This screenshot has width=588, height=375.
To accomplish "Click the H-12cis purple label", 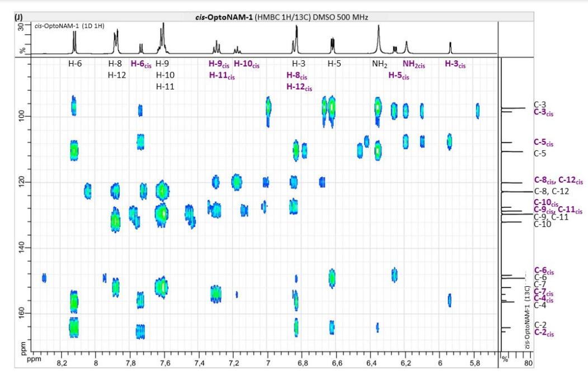I will click(299, 87).
